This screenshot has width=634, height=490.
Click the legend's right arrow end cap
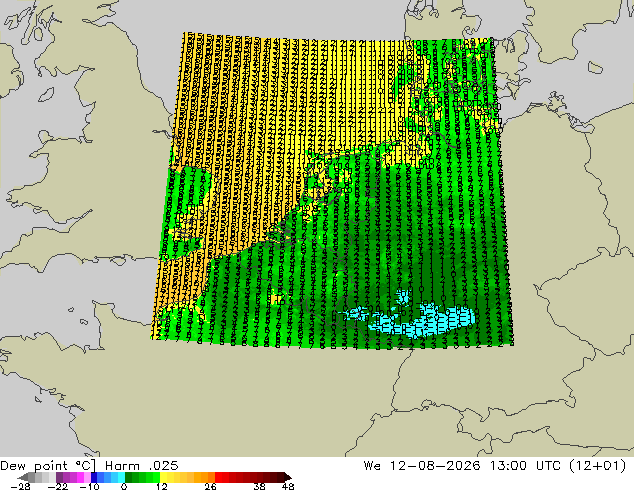pyautogui.click(x=287, y=477)
